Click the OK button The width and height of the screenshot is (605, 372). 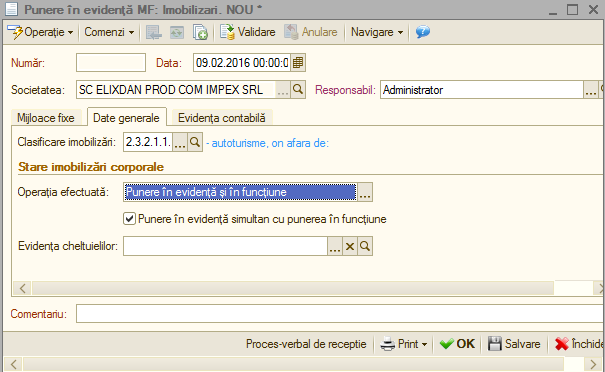(458, 344)
